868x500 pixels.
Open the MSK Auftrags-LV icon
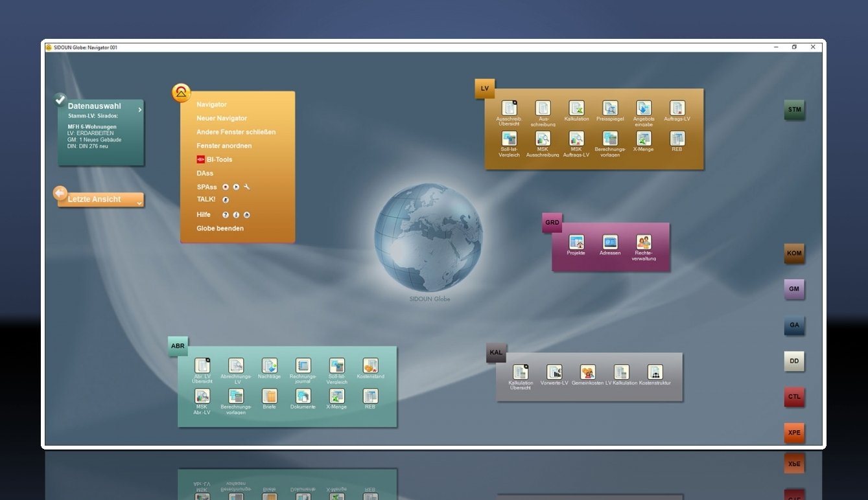point(576,139)
